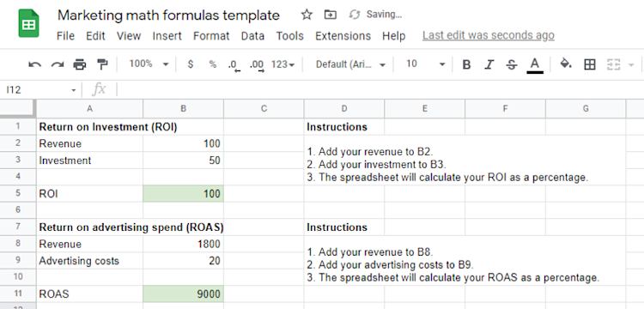Select the 'ROAS' label cell
Screen dimensions: 644x309
click(89, 294)
